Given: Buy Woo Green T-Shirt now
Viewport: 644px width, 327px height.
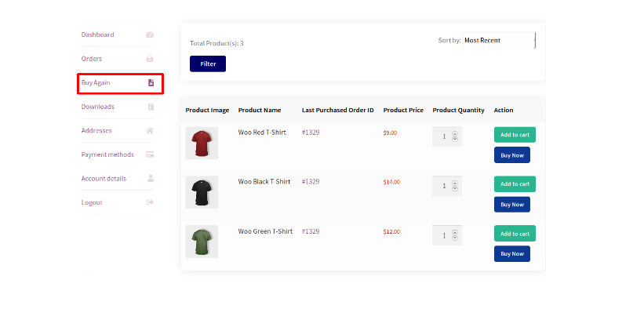Looking at the screenshot, I should click(x=512, y=254).
